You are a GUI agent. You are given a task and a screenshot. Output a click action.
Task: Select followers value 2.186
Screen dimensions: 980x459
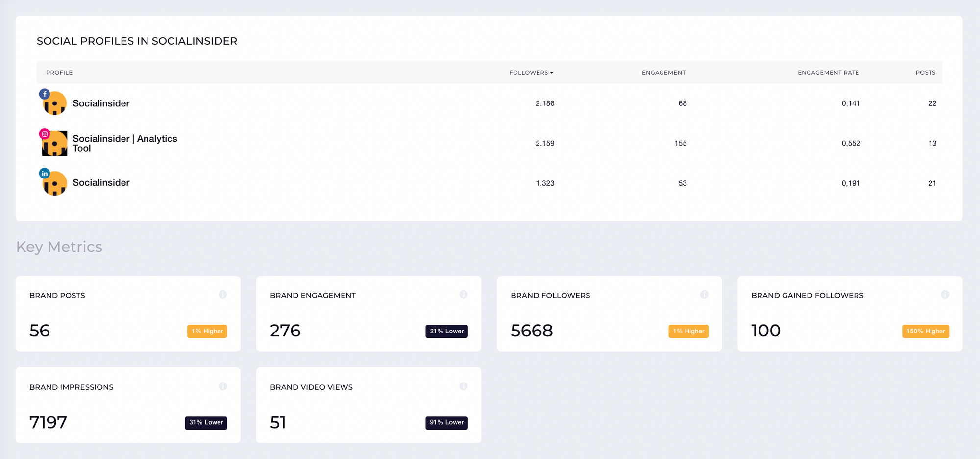[x=545, y=103]
